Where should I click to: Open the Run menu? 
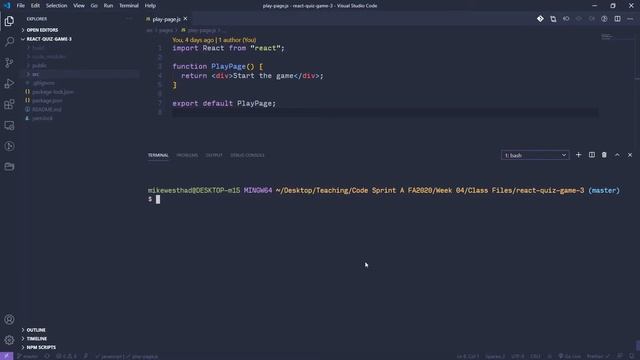coord(108,6)
